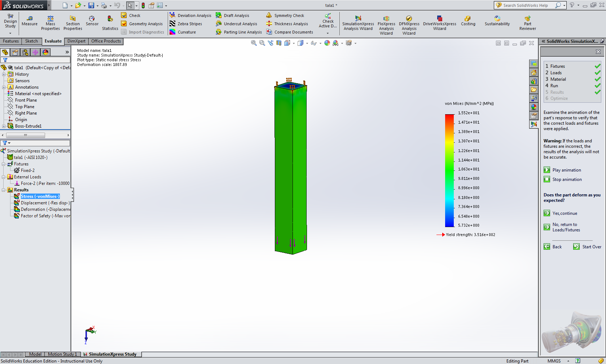Click the Save icon in top toolbar
The image size is (606, 364).
91,5
